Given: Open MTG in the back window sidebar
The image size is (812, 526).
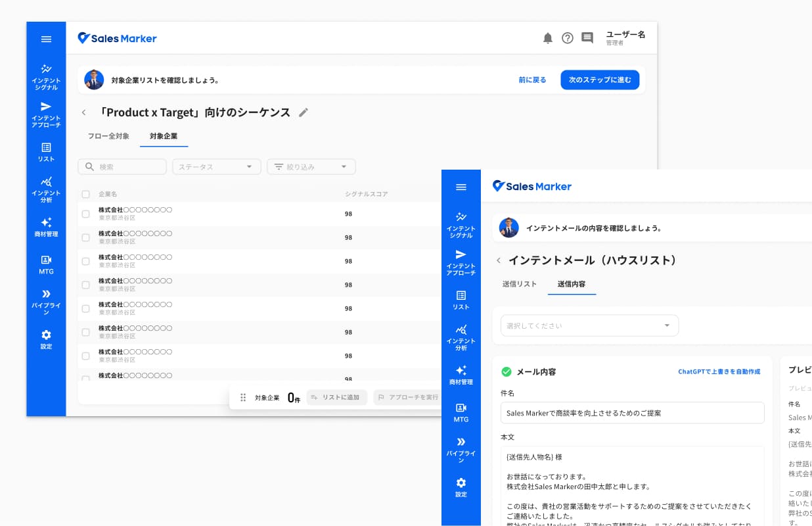Looking at the screenshot, I should click(46, 264).
